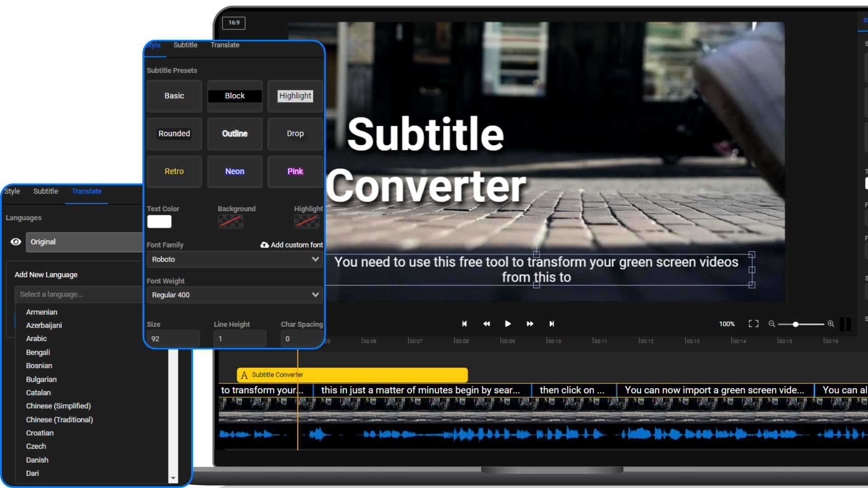Skip to the end of the video

click(x=552, y=324)
